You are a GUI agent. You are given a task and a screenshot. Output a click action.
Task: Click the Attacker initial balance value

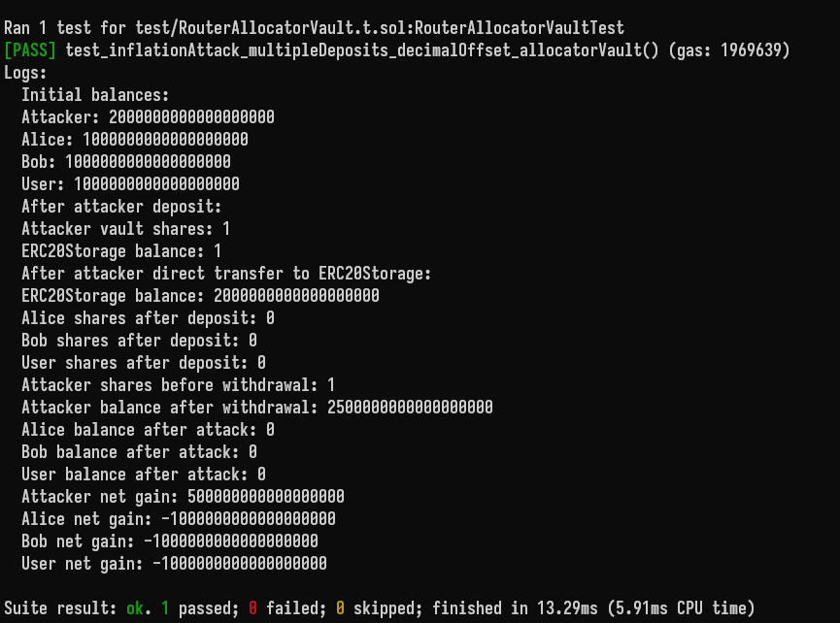click(191, 117)
